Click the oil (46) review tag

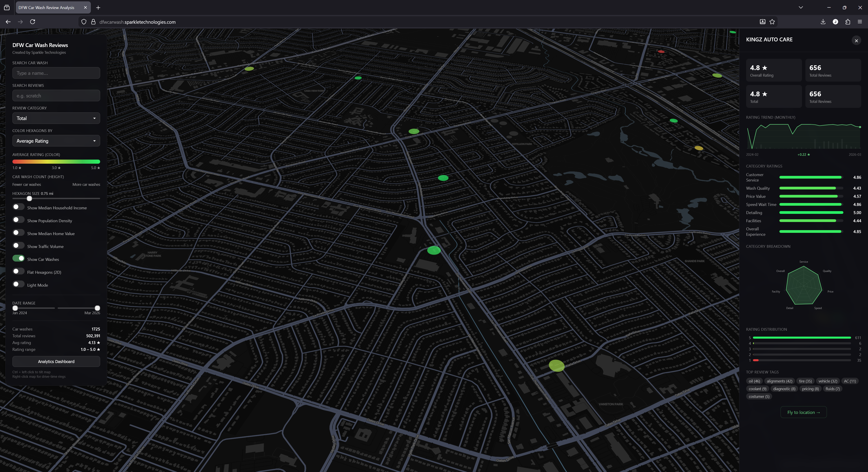click(754, 381)
